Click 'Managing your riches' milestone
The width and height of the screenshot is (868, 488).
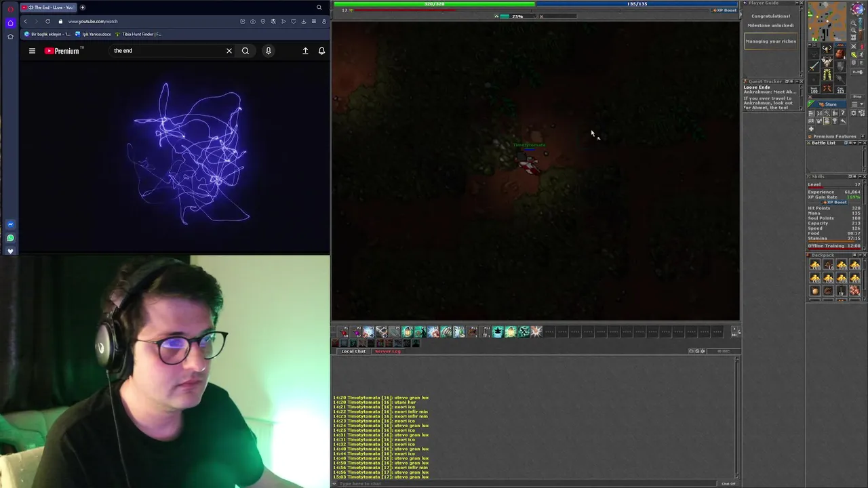[x=771, y=41]
